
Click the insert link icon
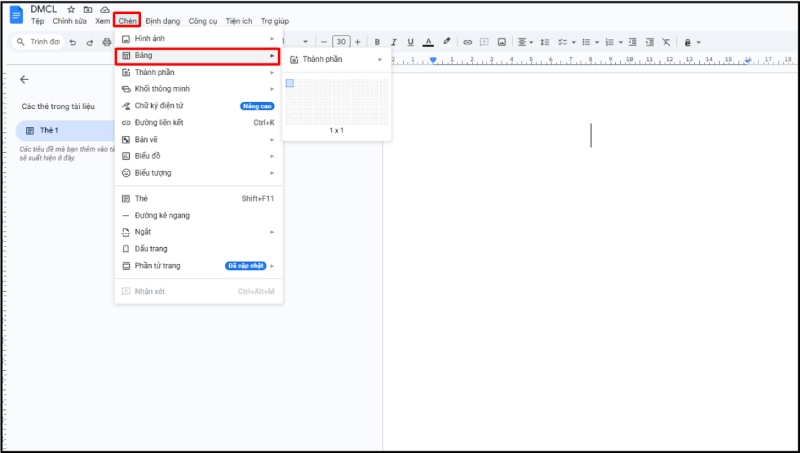(x=469, y=42)
